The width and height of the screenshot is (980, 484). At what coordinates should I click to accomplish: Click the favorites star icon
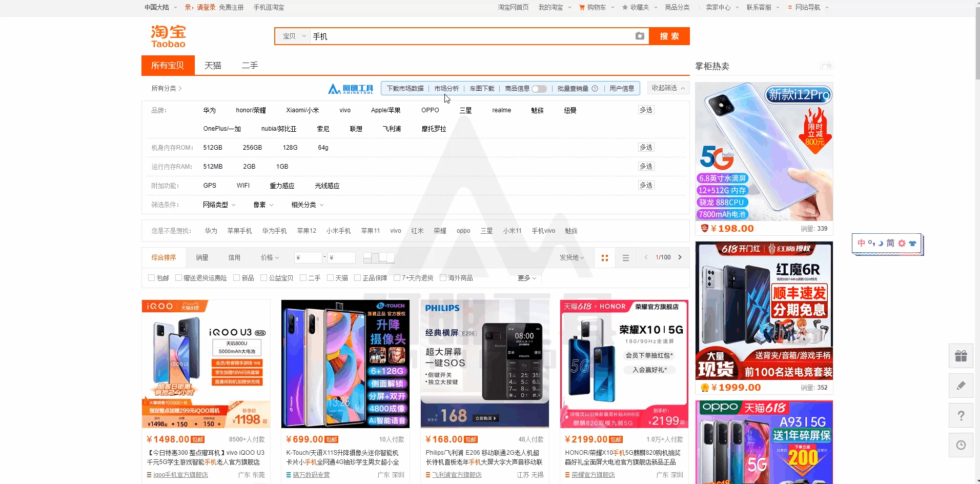tap(625, 7)
